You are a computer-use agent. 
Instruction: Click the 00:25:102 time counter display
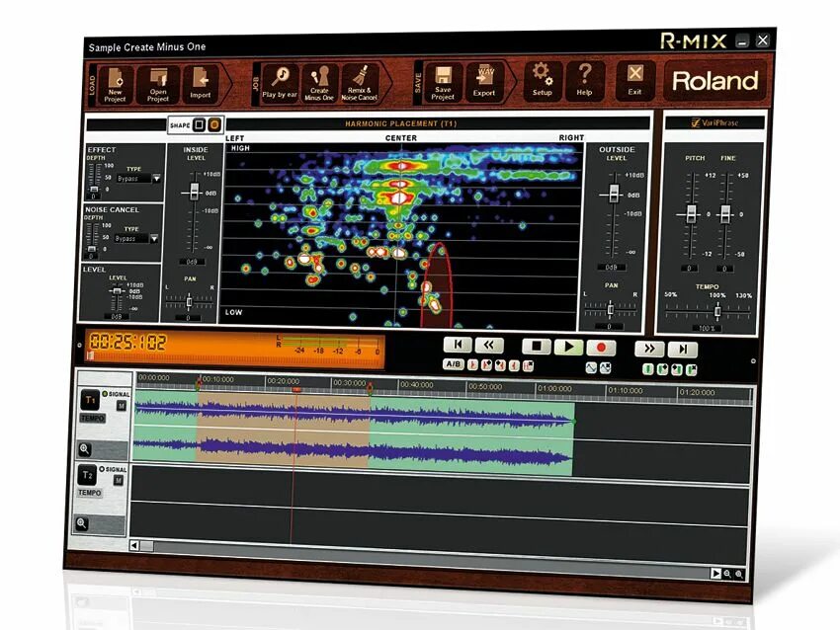pyautogui.click(x=127, y=342)
